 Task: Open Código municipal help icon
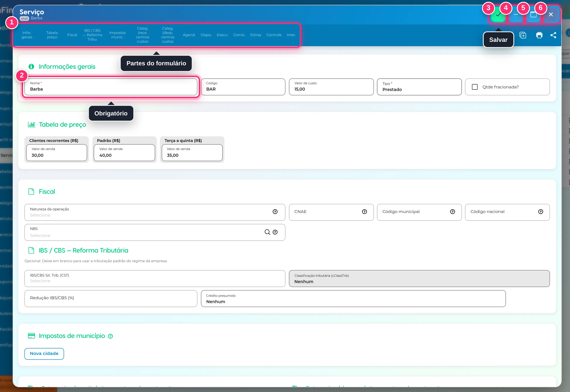click(x=452, y=212)
